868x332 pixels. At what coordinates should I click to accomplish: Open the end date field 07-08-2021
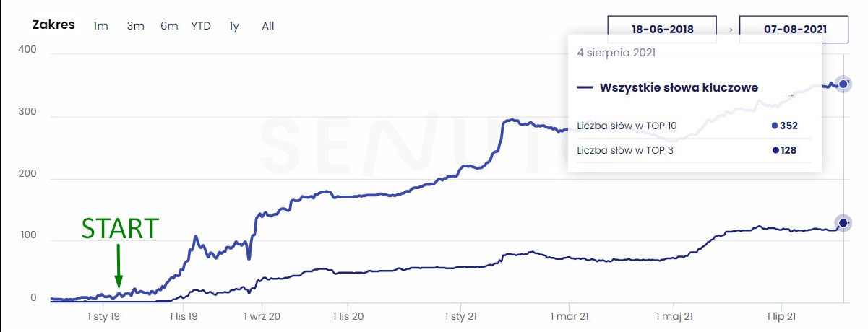[793, 30]
